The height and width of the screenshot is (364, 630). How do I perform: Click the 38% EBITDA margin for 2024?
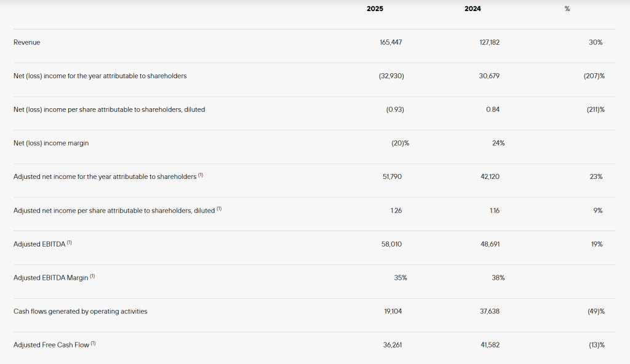(498, 278)
